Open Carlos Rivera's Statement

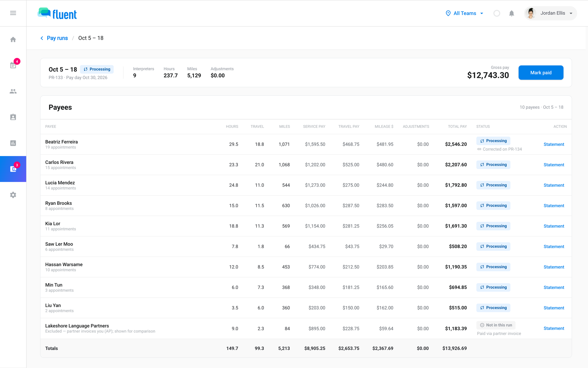pos(554,165)
